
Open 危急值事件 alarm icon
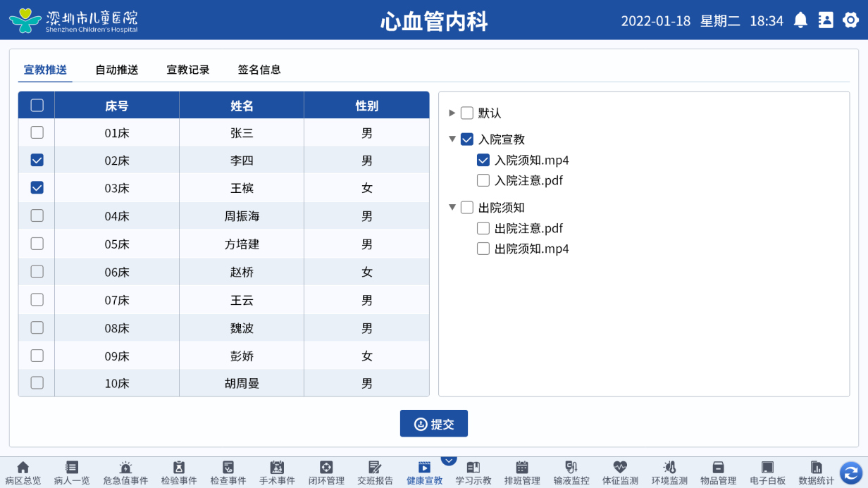(125, 468)
